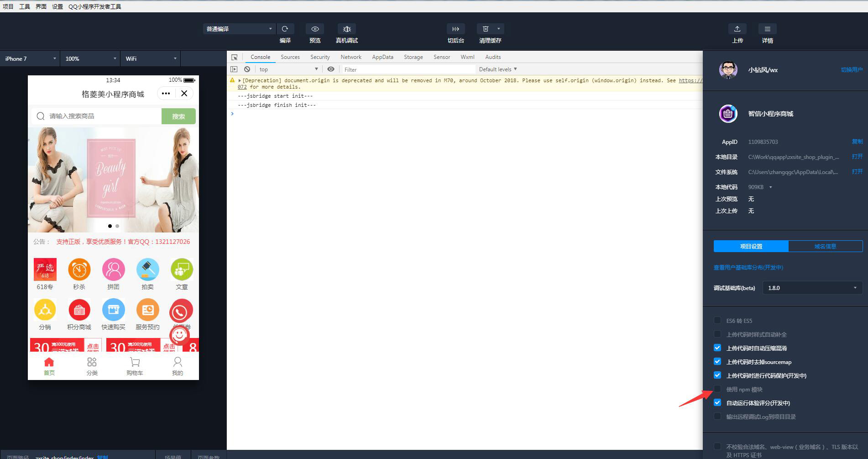Tap the 快速购买 icon
Viewport: 868px width, 459px height.
click(x=114, y=310)
